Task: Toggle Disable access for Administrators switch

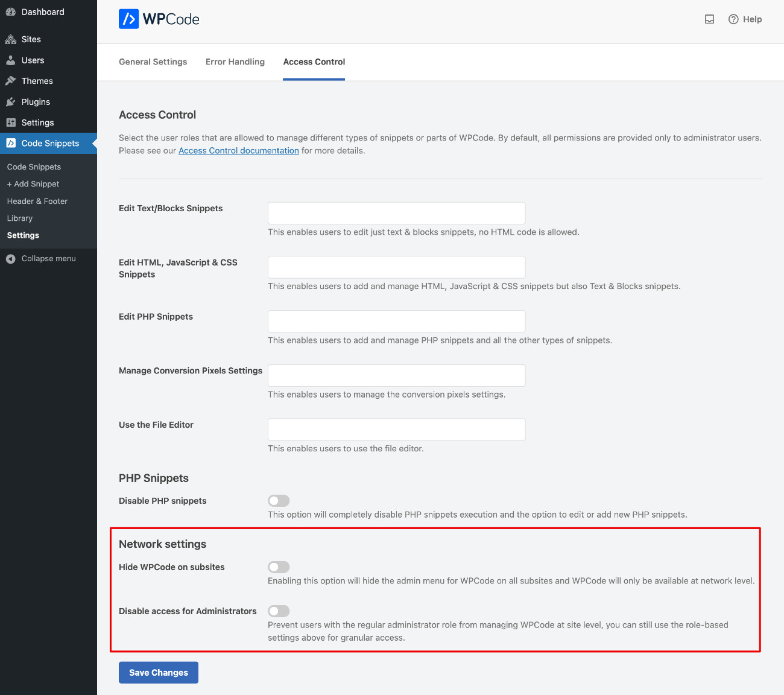Action: click(279, 611)
